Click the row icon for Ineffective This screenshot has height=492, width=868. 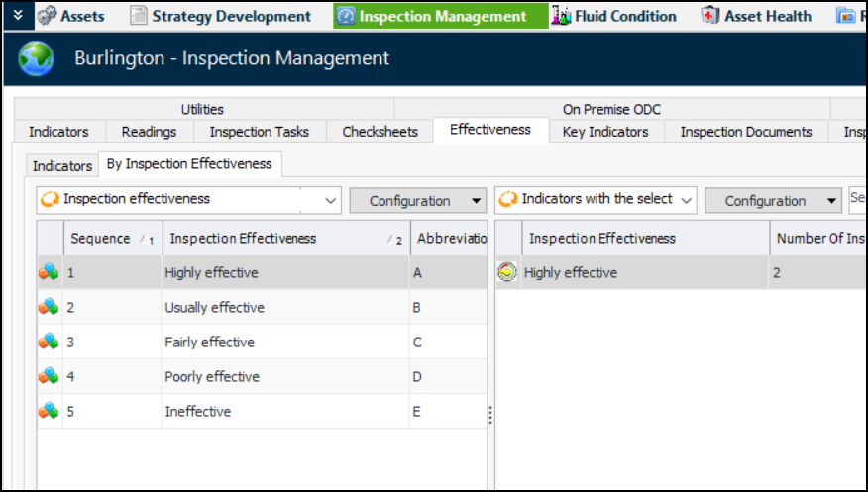[x=49, y=411]
